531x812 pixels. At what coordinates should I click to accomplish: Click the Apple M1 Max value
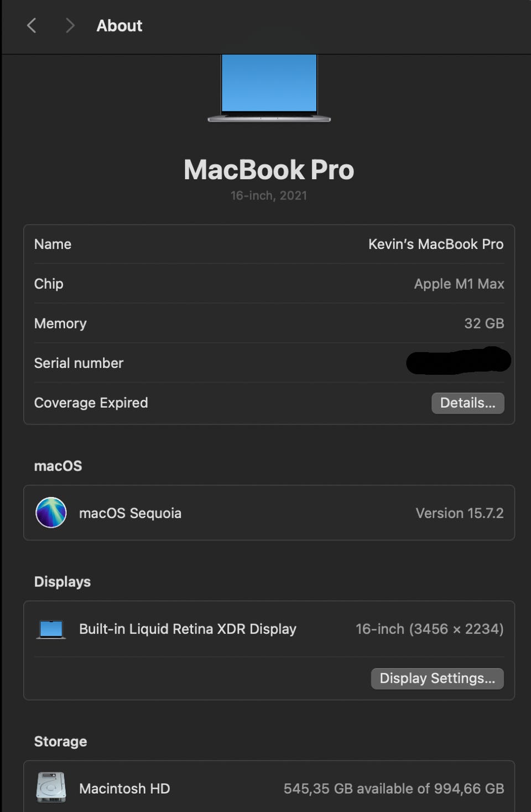click(x=459, y=284)
